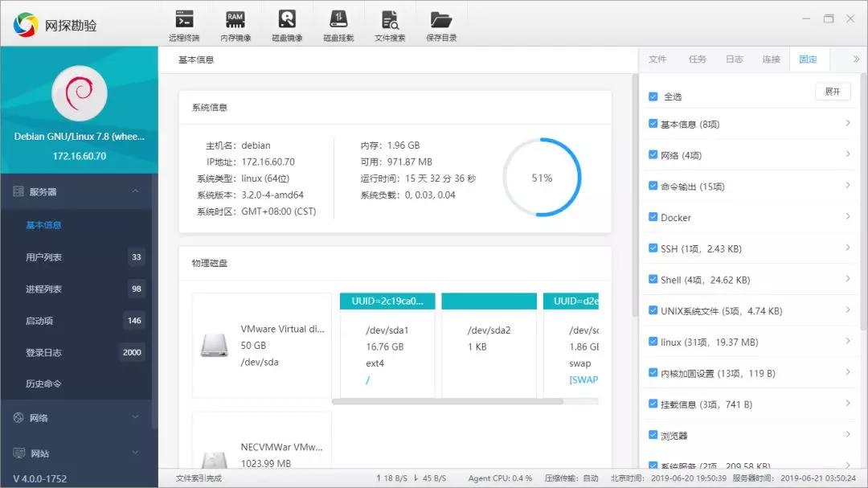Open the 保存目录 (save directory) tool
868x488 pixels.
click(x=440, y=22)
